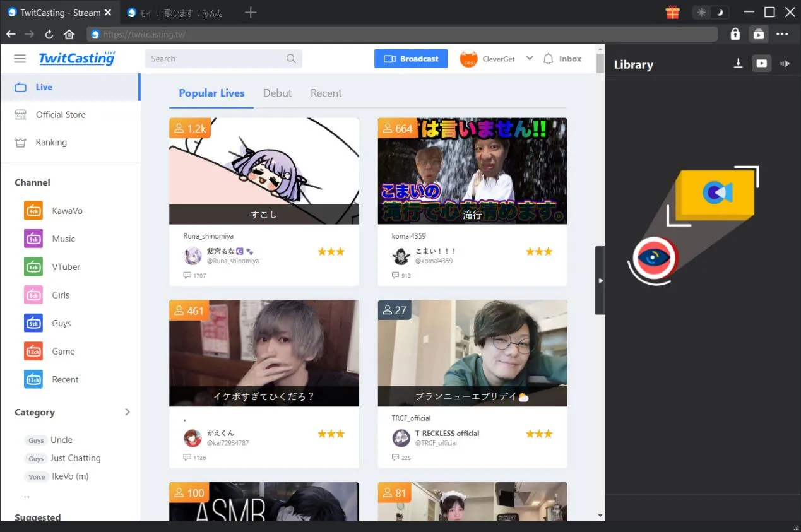
Task: Click the lock icon next to address bar
Action: pos(735,34)
